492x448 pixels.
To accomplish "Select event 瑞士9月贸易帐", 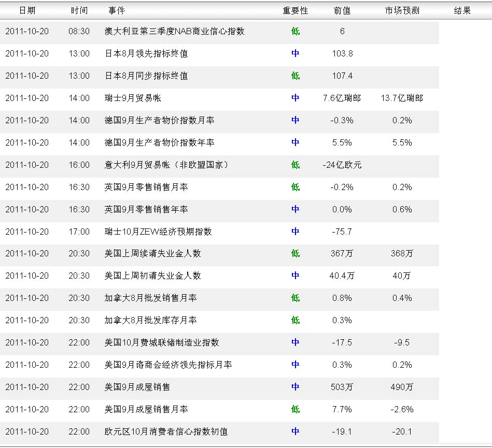I will pos(133,98).
